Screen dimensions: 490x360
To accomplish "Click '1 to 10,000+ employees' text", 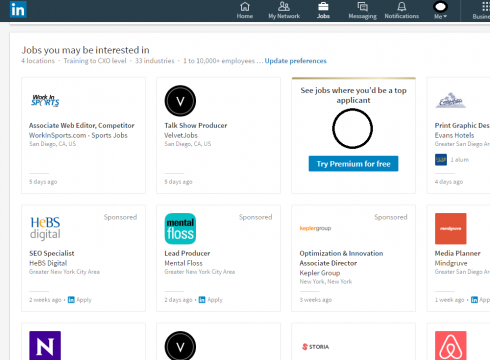I will click(219, 61).
